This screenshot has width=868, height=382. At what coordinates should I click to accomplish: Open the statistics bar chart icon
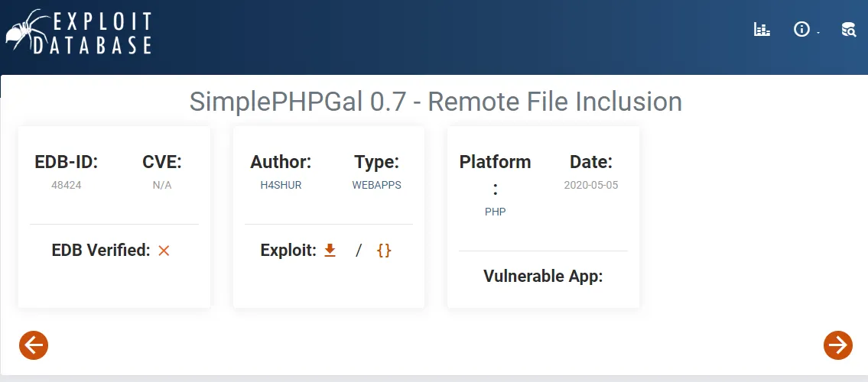click(x=762, y=30)
